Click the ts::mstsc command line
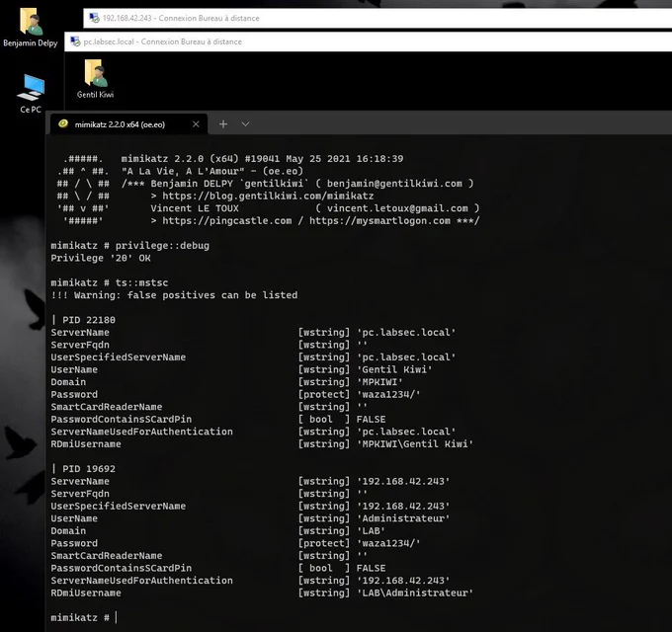This screenshot has height=632, width=672. 110,282
